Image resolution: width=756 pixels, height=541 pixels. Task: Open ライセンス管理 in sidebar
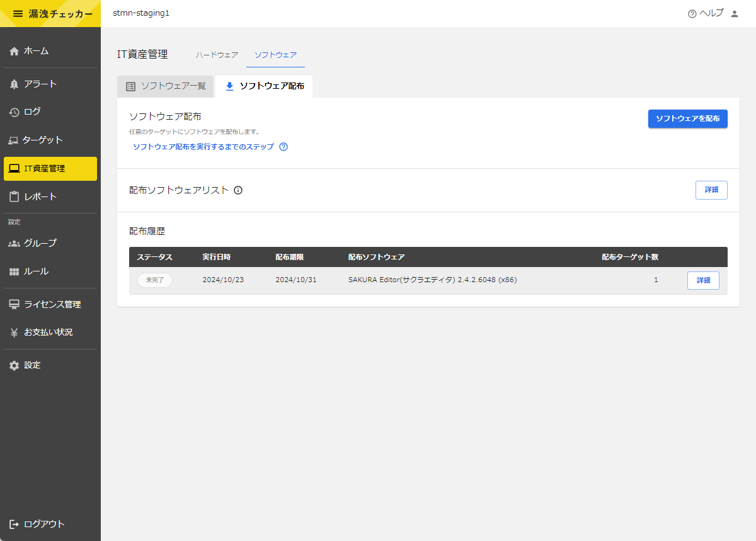click(x=50, y=304)
